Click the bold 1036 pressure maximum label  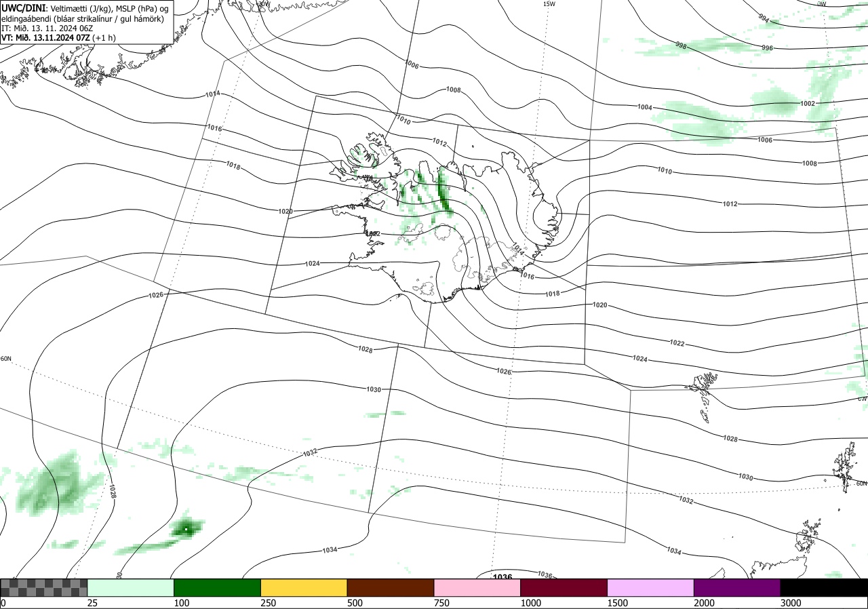coord(502,576)
